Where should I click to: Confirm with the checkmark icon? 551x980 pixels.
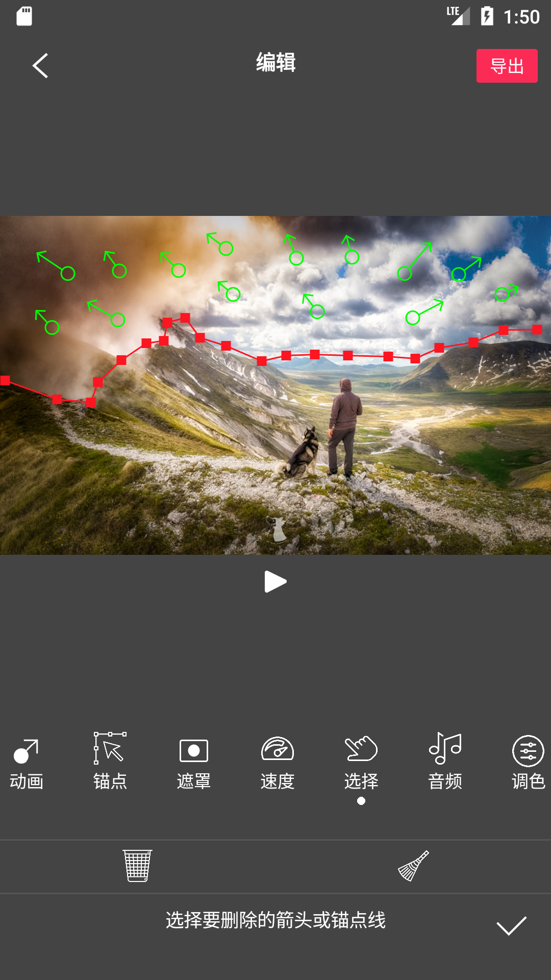511,925
